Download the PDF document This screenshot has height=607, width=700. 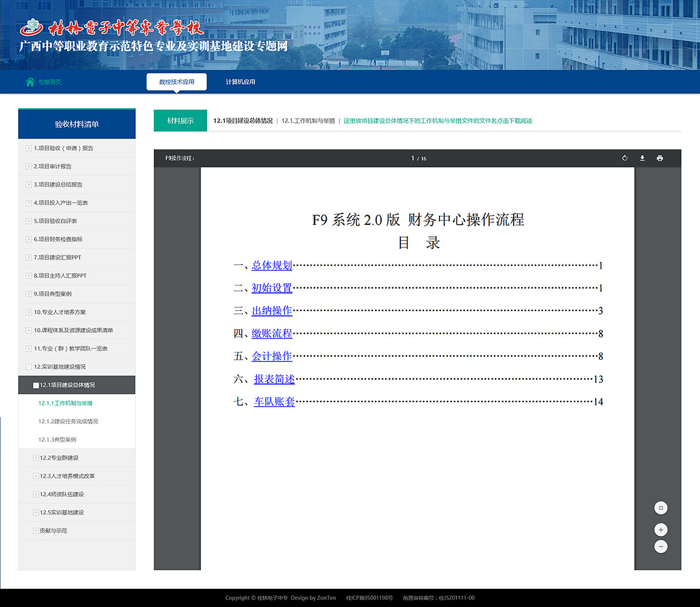pyautogui.click(x=642, y=158)
